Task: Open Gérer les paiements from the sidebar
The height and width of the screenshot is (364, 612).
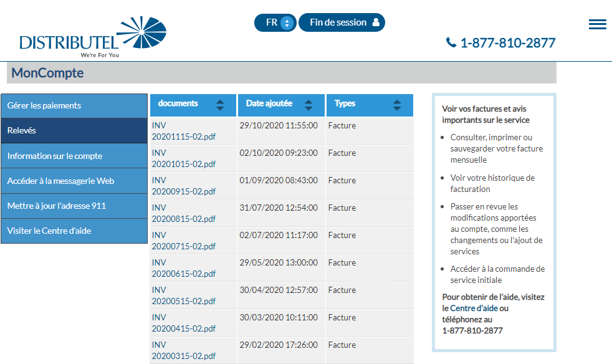Action: tap(74, 105)
